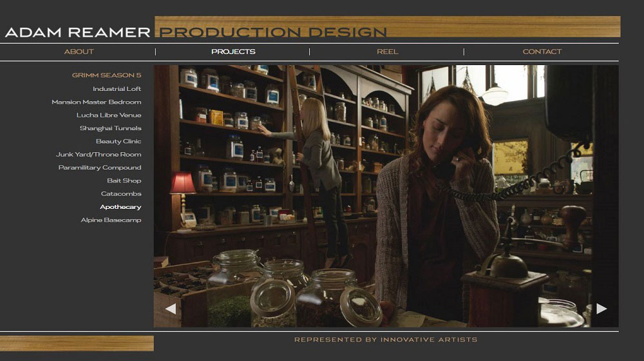Open the Contact page
Screen dimensions: 644x361
[542, 52]
